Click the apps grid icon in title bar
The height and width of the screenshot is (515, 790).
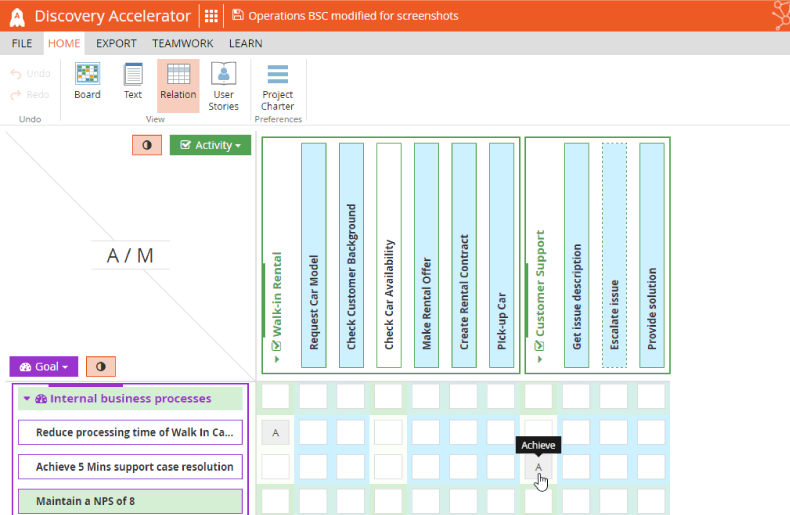pyautogui.click(x=211, y=15)
